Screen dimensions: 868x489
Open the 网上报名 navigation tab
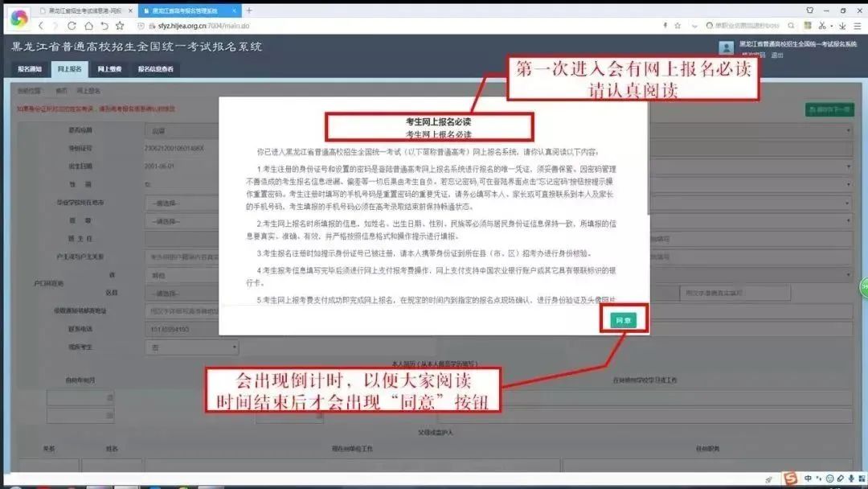pyautogui.click(x=69, y=69)
